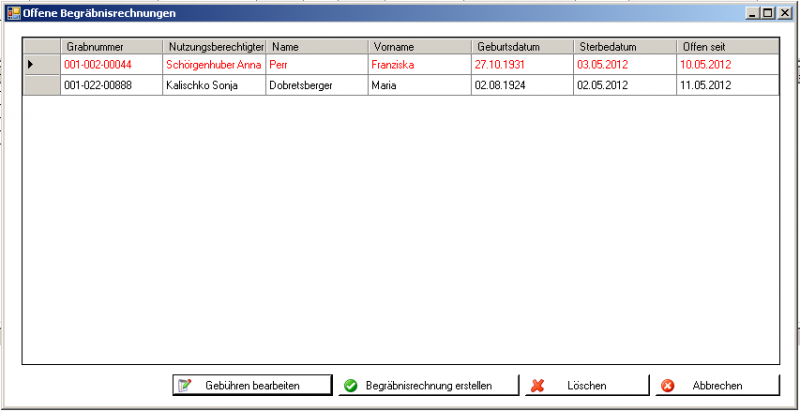This screenshot has height=411, width=800.
Task: Click the red X icon on Löschen
Action: pyautogui.click(x=537, y=386)
